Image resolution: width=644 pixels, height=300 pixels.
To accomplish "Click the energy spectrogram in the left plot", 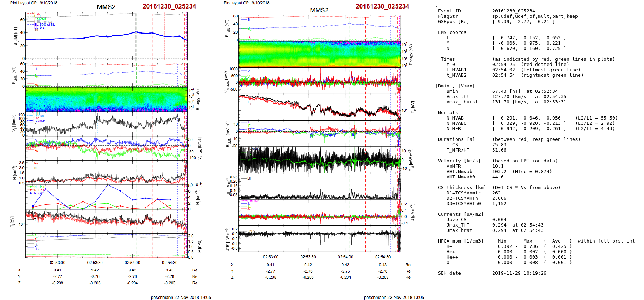I will [x=106, y=99].
